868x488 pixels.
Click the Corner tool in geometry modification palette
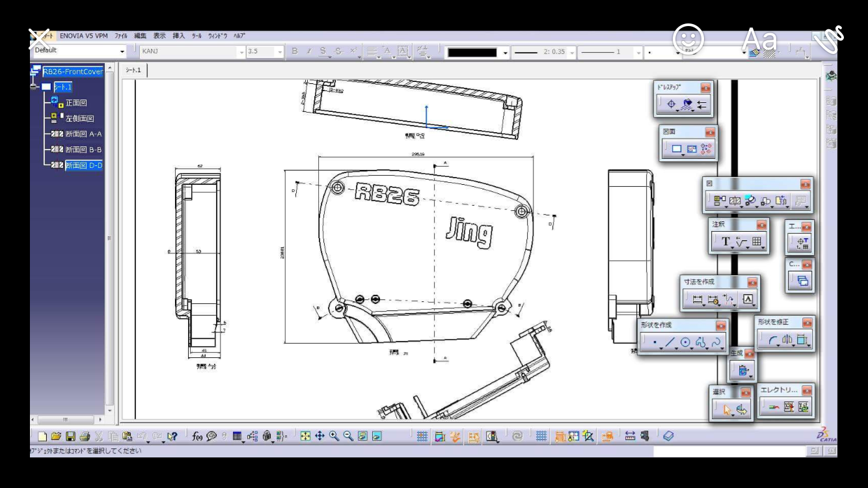tap(772, 340)
